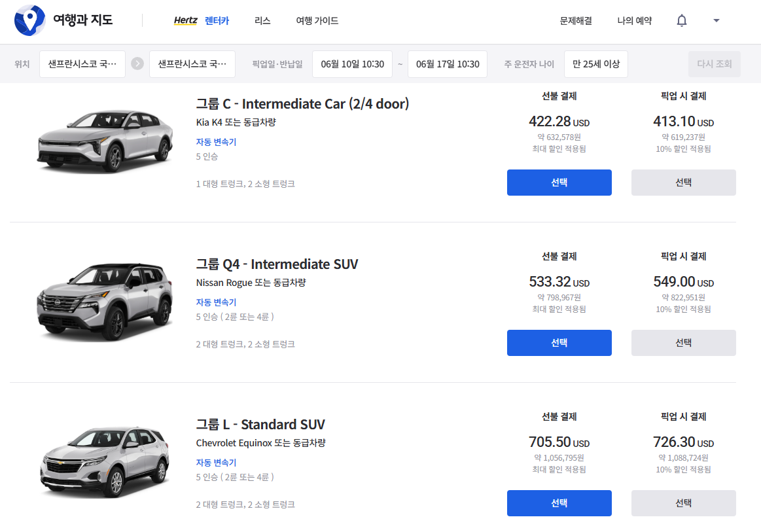This screenshot has height=532, width=761.
Task: Select prepaid Chevrolet Equinox at 705.50 USD
Action: click(559, 503)
